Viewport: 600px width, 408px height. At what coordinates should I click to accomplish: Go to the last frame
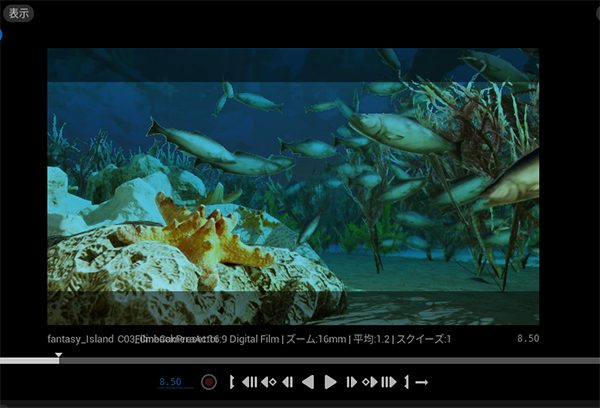tap(389, 382)
